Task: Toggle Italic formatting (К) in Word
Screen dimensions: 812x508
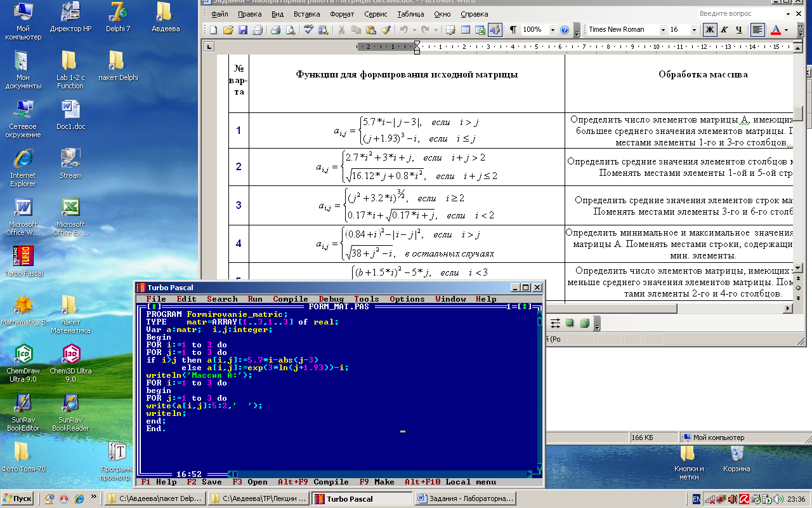Action: coord(724,30)
